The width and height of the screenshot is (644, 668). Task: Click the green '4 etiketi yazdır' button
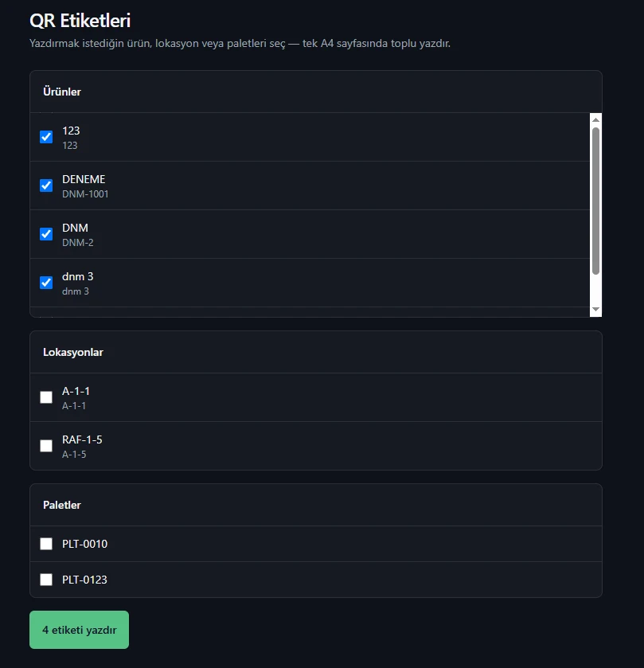[80, 630]
